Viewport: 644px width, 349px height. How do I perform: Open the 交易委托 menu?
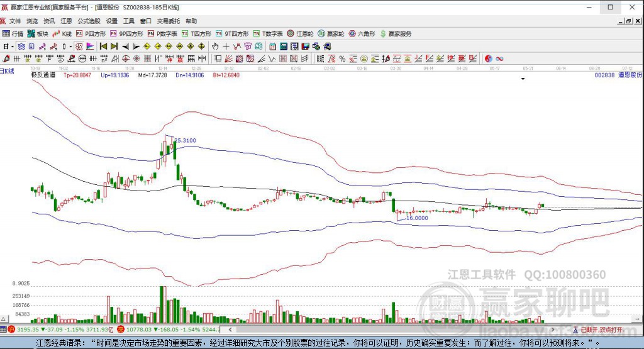click(169, 21)
